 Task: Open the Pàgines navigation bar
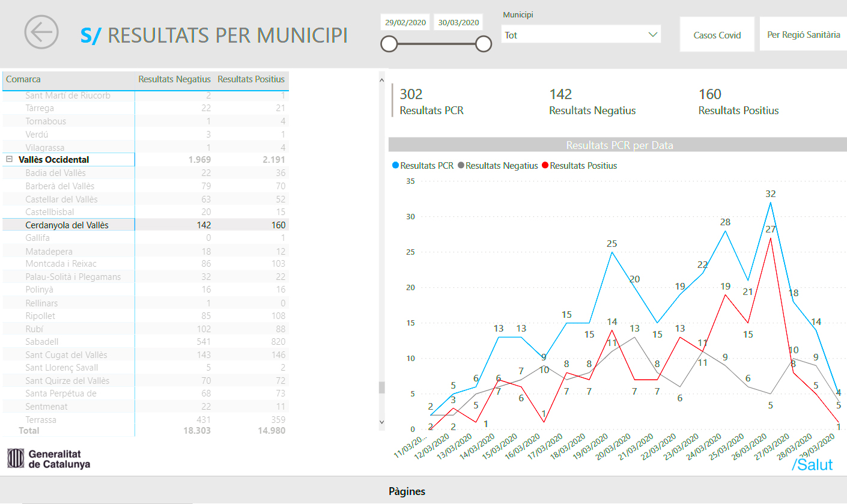(x=407, y=491)
